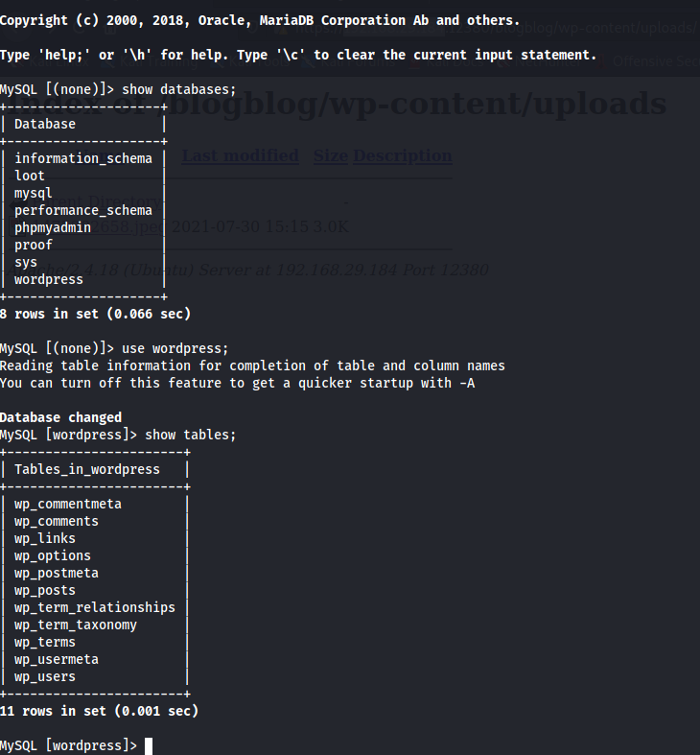Screen dimensions: 700x755
Task: Click the 'wp_term_taxonomy' table name
Action: 76,625
